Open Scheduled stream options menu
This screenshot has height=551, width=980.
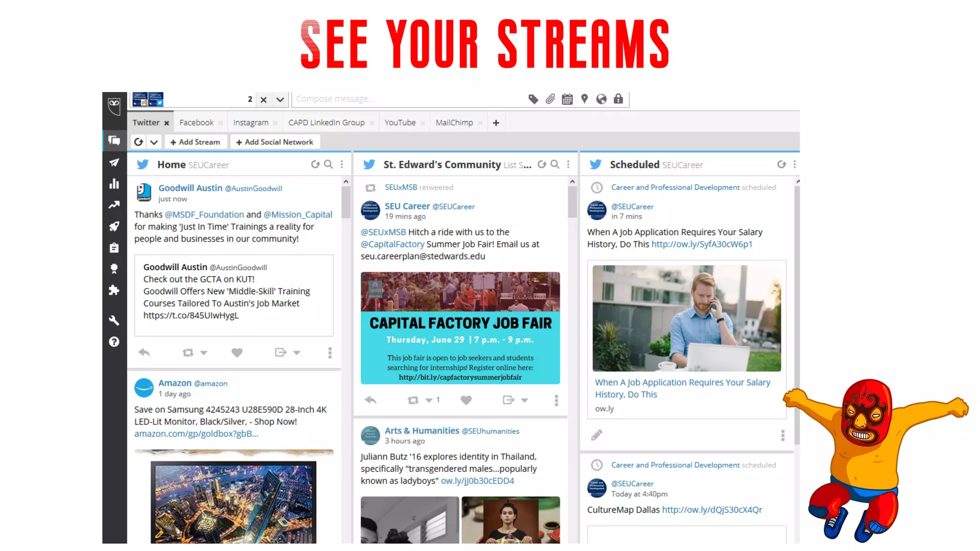click(x=795, y=165)
